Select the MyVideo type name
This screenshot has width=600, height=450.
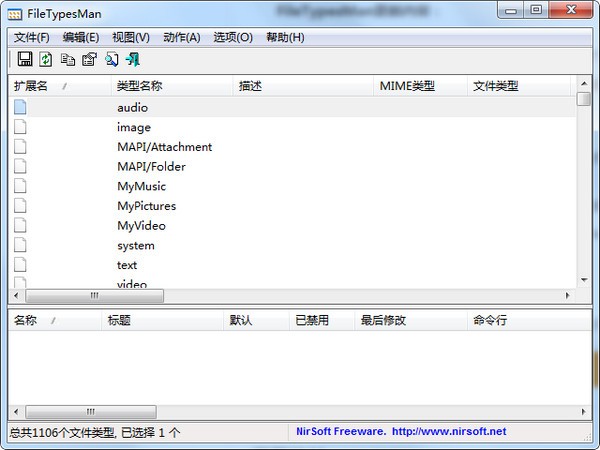[142, 226]
